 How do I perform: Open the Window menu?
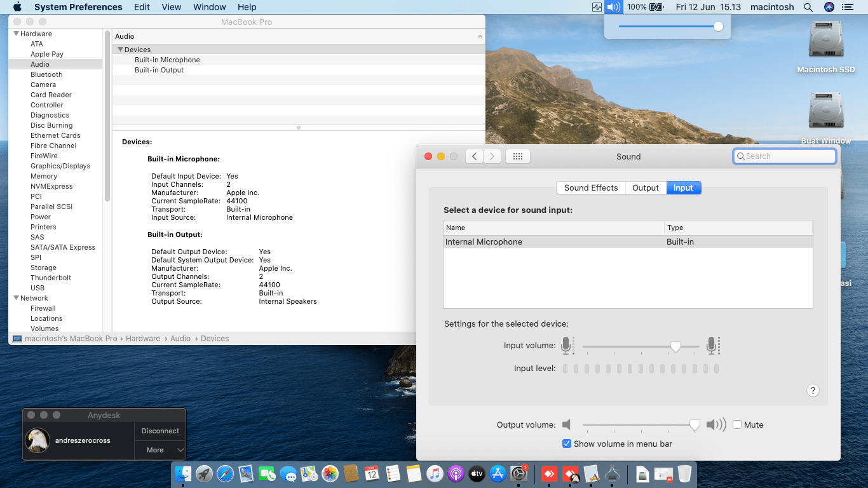tap(209, 7)
